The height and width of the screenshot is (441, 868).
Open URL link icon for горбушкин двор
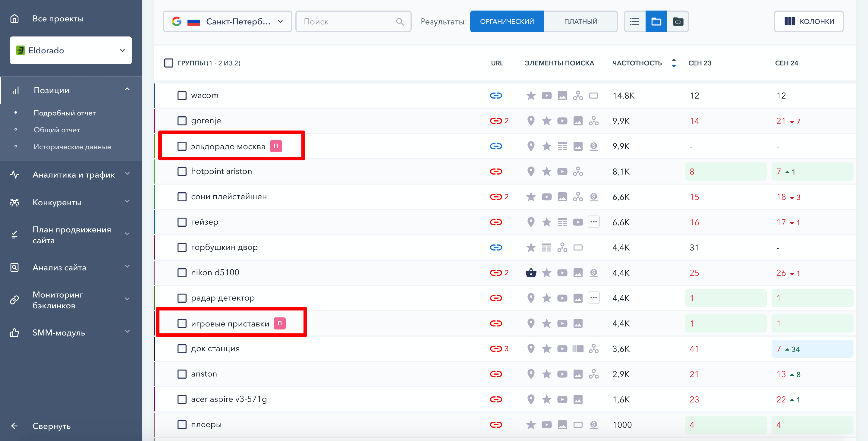point(496,247)
